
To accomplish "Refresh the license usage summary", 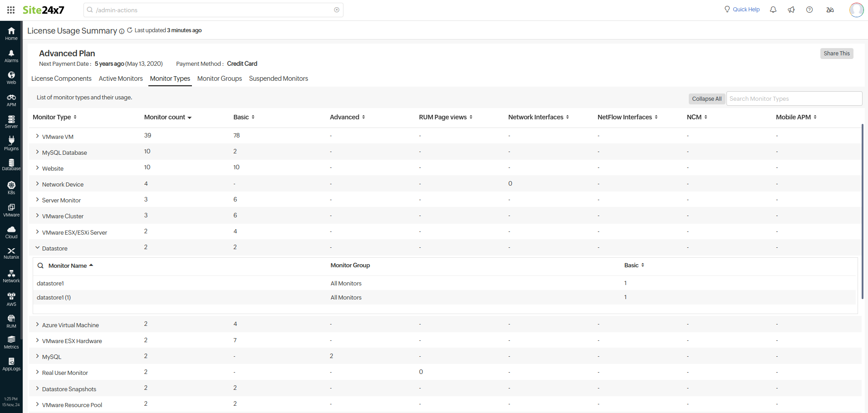I will [x=130, y=30].
